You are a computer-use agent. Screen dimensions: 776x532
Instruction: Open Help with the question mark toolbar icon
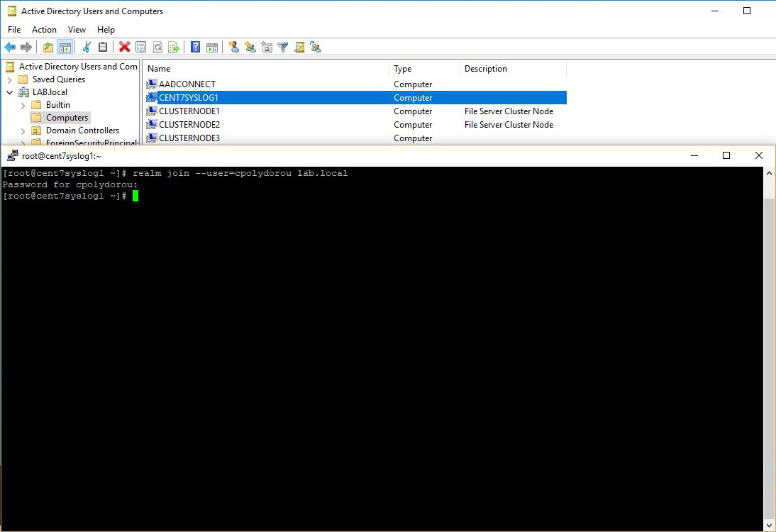[x=195, y=47]
